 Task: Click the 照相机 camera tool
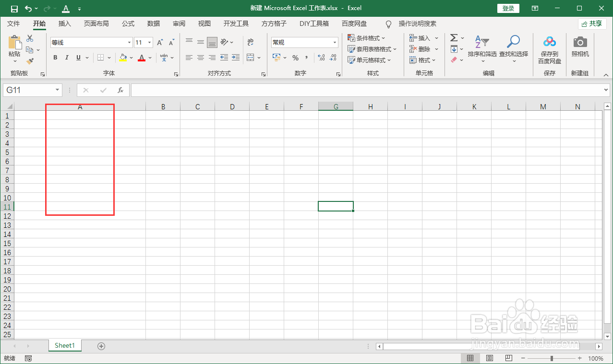coord(580,47)
